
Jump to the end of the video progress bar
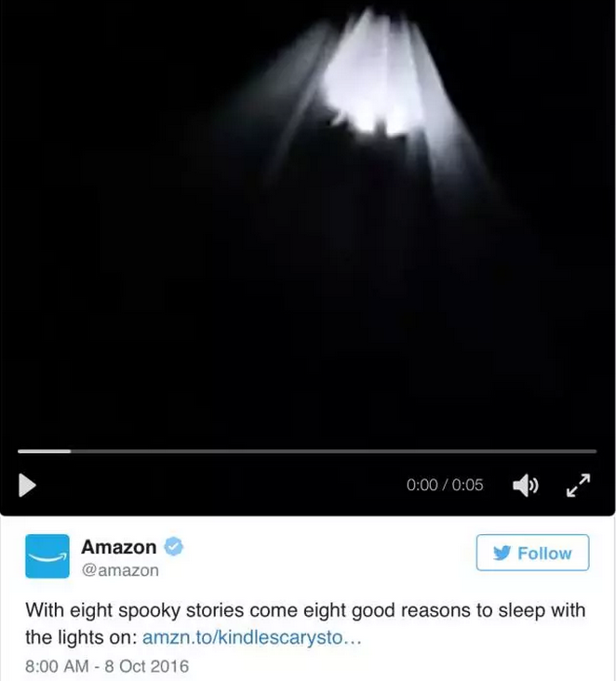point(596,451)
